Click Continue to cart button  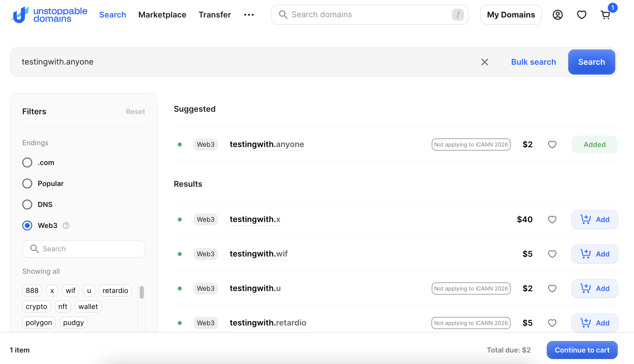[x=582, y=350]
